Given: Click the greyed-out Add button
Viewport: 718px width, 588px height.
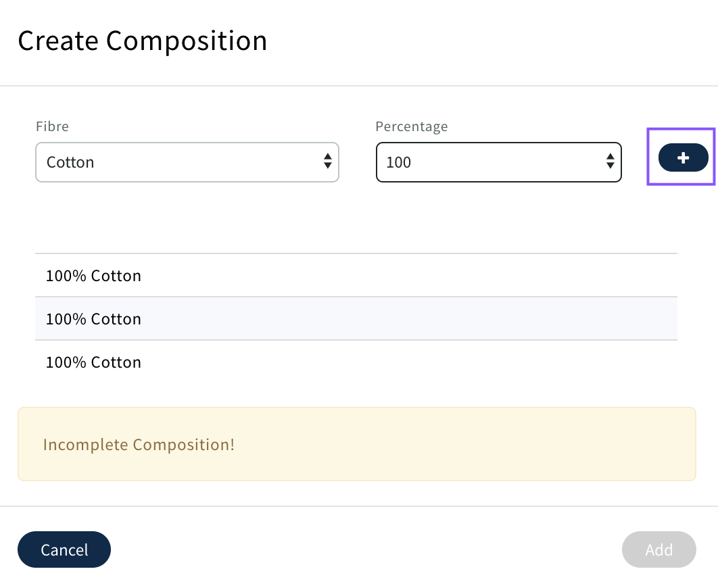Looking at the screenshot, I should (x=659, y=549).
